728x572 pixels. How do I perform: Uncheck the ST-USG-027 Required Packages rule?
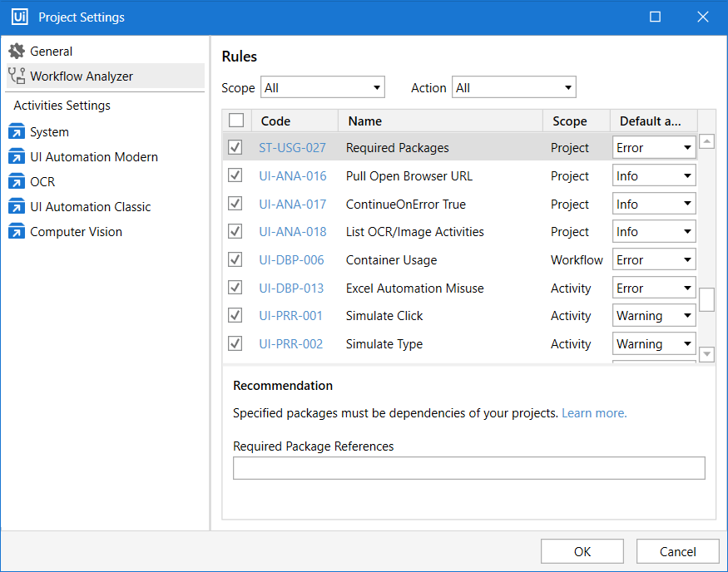[x=235, y=148]
